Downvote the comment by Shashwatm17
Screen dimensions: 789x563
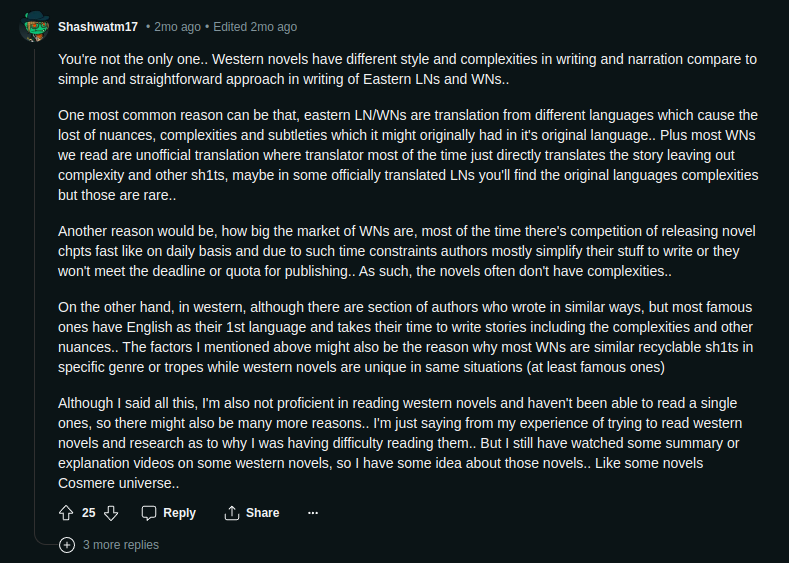(x=111, y=513)
